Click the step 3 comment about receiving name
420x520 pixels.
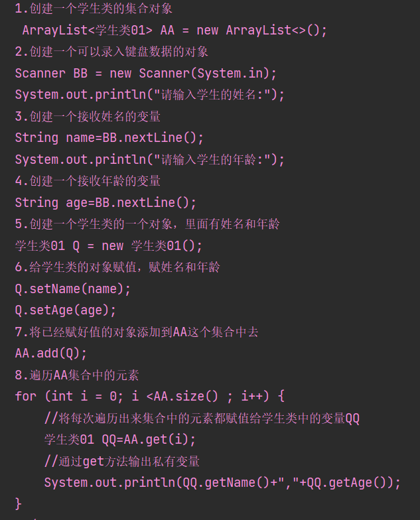click(88, 116)
